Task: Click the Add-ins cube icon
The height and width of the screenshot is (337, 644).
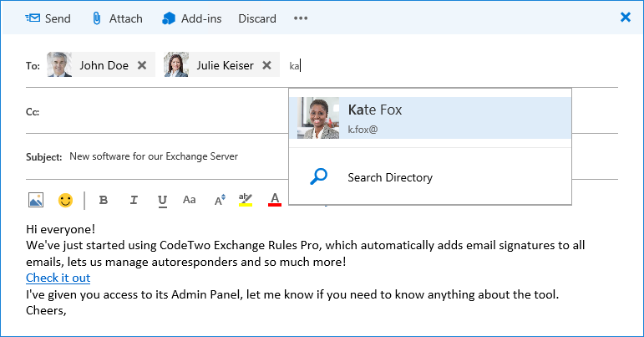Action: tap(169, 18)
